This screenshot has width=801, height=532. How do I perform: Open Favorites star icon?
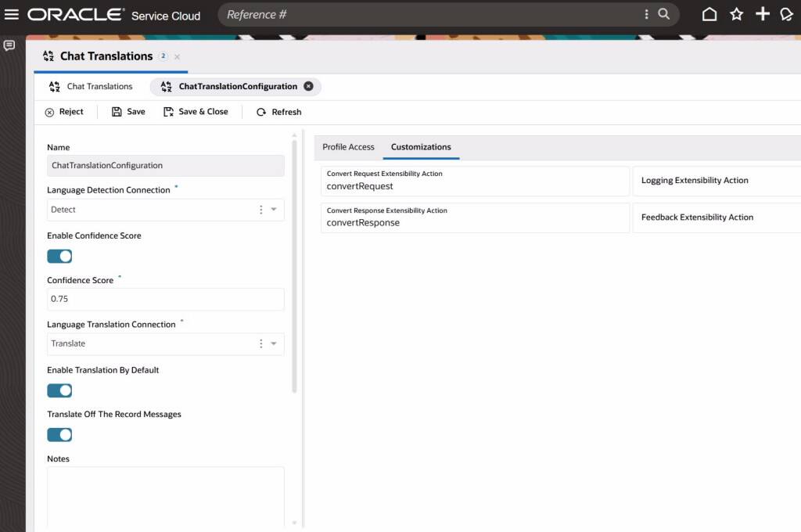click(736, 14)
